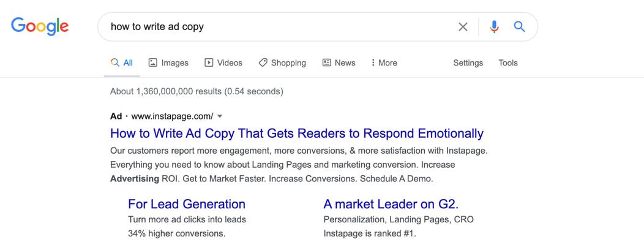Viewport: 644px width, 245px height.
Task: Open the News results tab
Action: coord(339,62)
